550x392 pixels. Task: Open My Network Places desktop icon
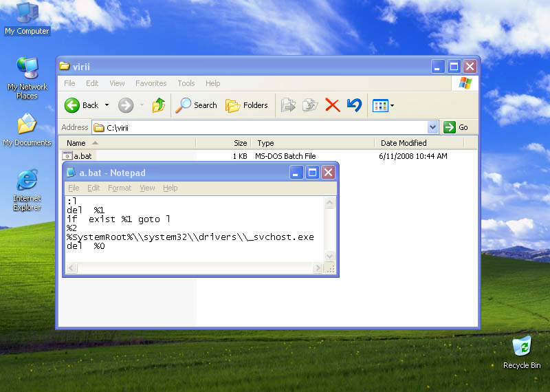(x=27, y=78)
